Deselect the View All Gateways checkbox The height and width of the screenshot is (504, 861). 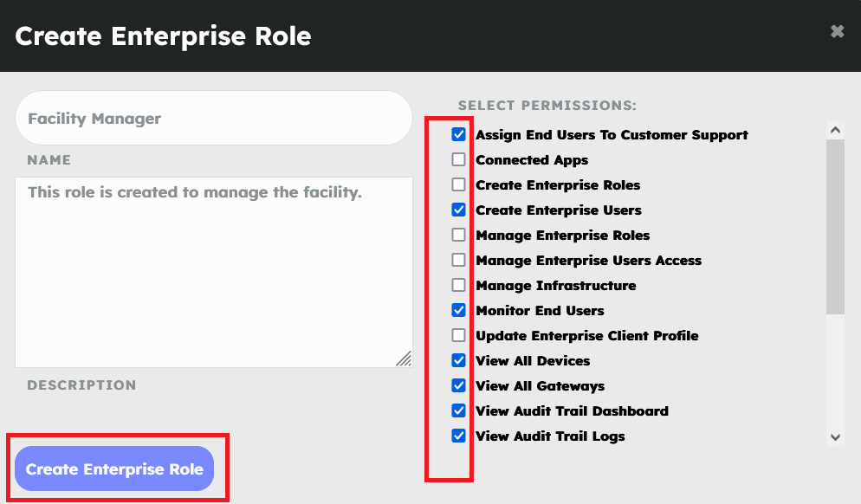(x=459, y=386)
